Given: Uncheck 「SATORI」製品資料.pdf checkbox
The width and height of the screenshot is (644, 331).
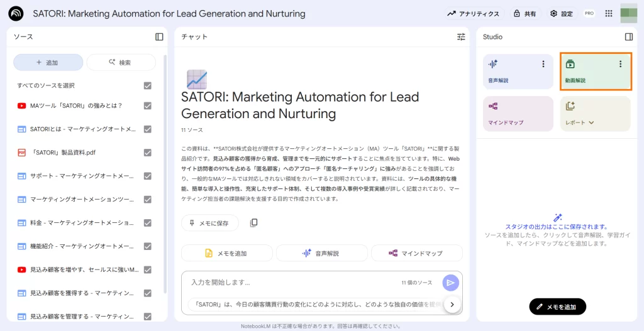Looking at the screenshot, I should click(147, 153).
